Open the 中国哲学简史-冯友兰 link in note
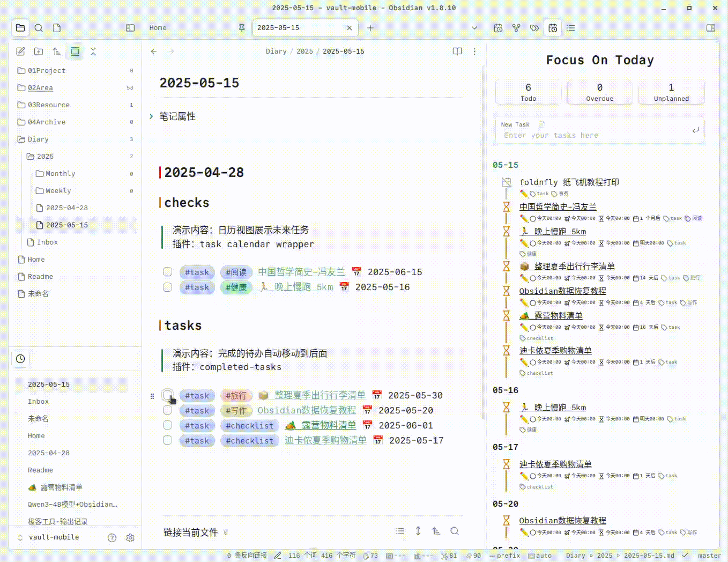 [x=301, y=272]
